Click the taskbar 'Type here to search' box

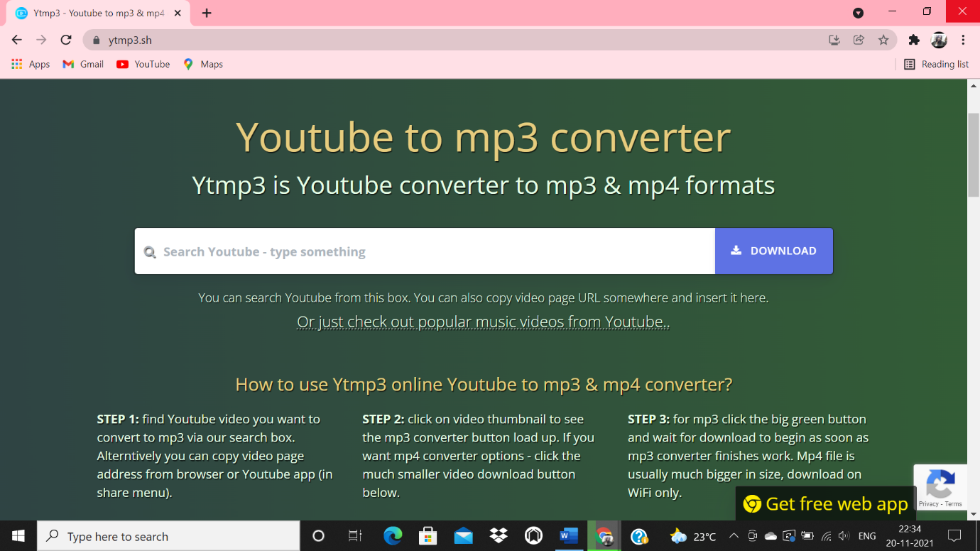coord(168,536)
